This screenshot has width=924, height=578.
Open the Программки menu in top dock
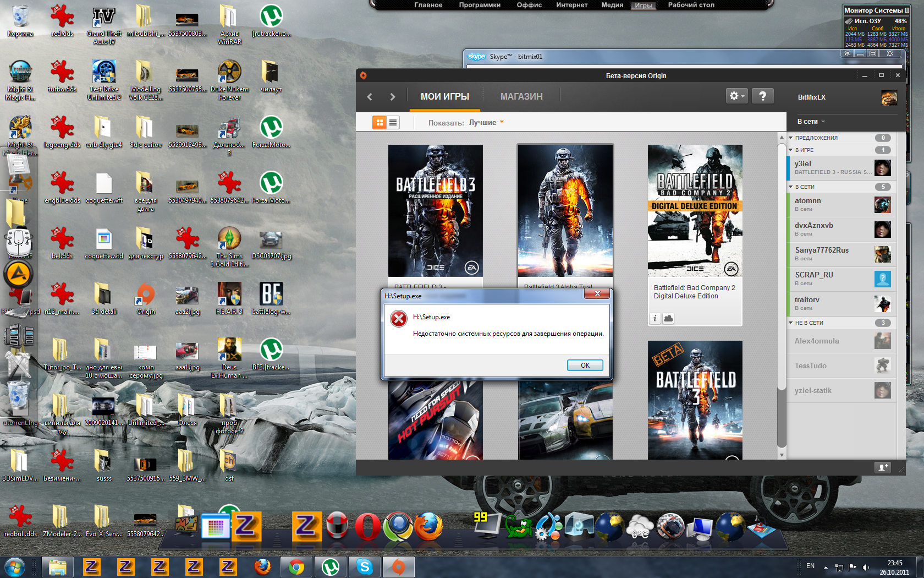(480, 5)
